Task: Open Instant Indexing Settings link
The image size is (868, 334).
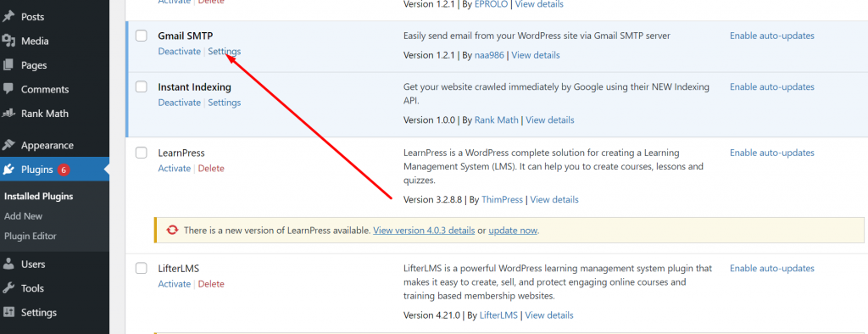Action: coord(224,103)
